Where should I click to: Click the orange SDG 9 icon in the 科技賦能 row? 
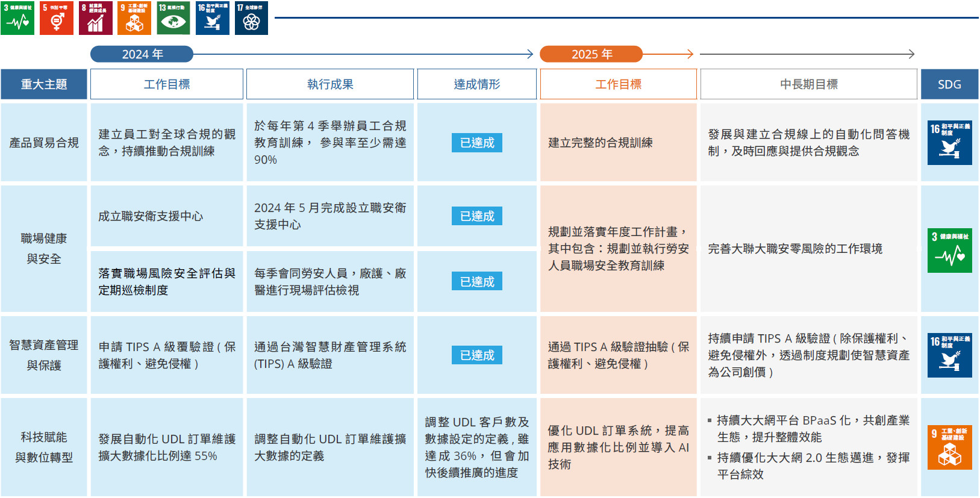pos(949,447)
